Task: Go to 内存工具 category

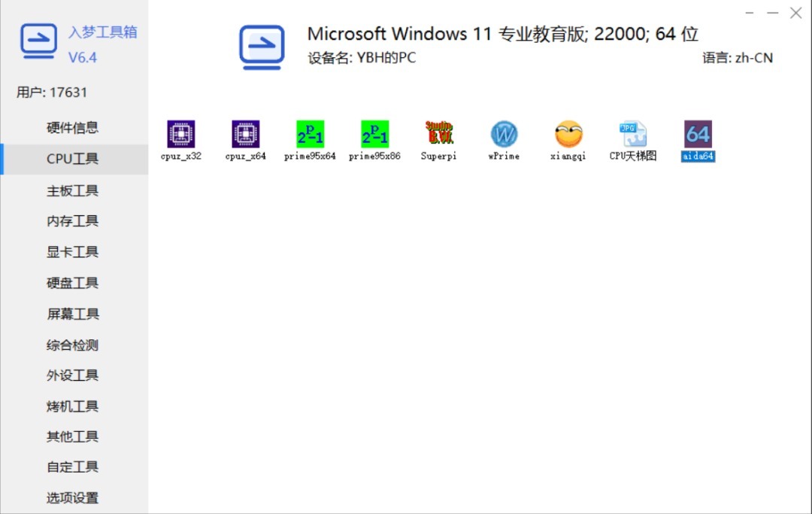Action: click(72, 221)
